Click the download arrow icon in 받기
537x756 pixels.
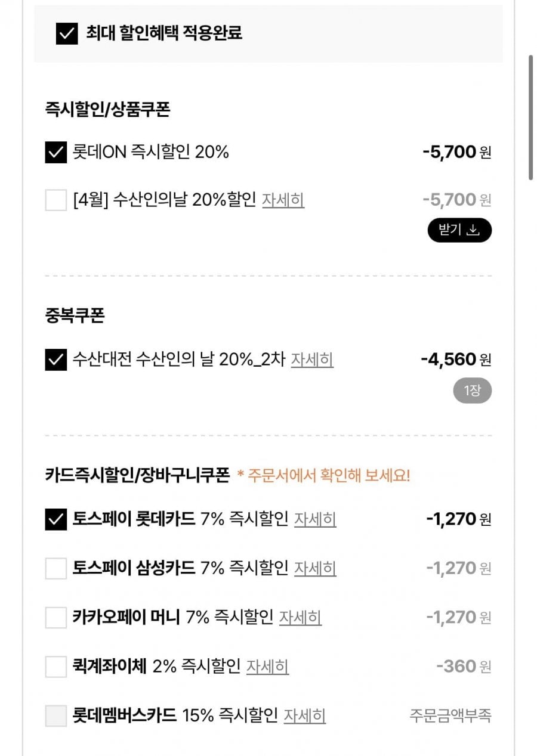click(x=473, y=230)
